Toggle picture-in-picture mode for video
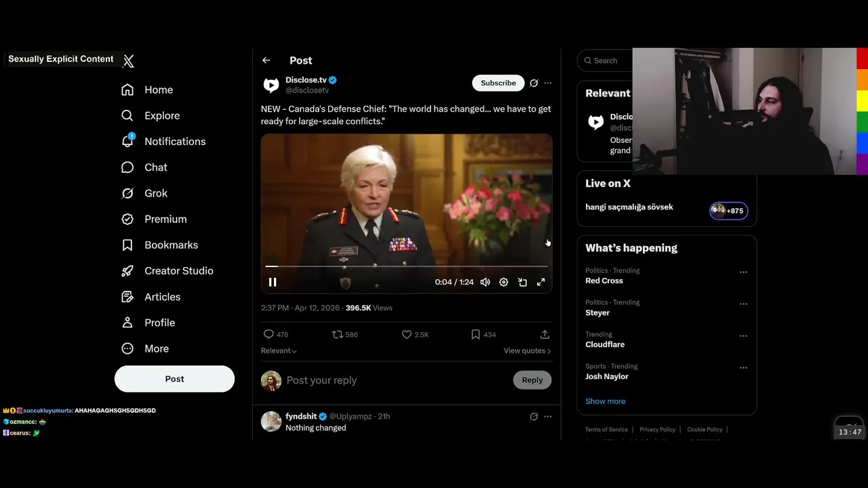Image resolution: width=868 pixels, height=488 pixels. [x=522, y=282]
